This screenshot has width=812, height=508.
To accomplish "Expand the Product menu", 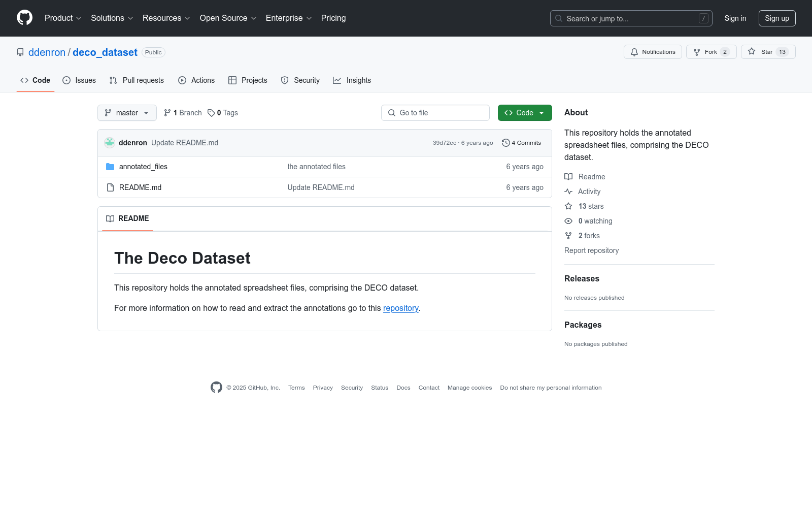I will click(x=63, y=18).
